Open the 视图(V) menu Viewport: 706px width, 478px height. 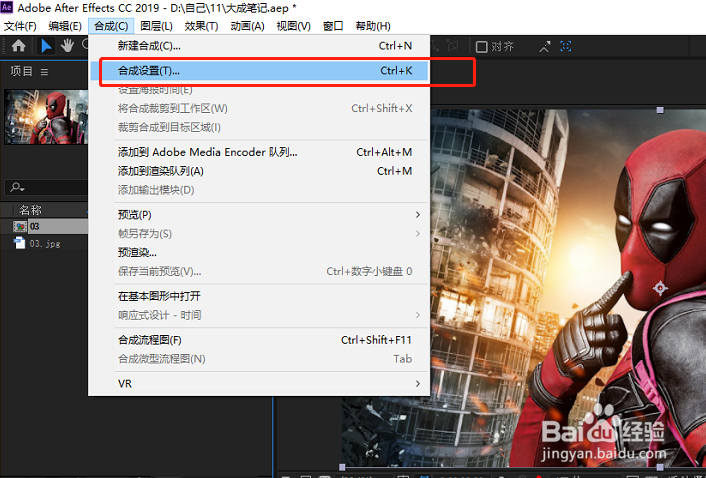(294, 26)
